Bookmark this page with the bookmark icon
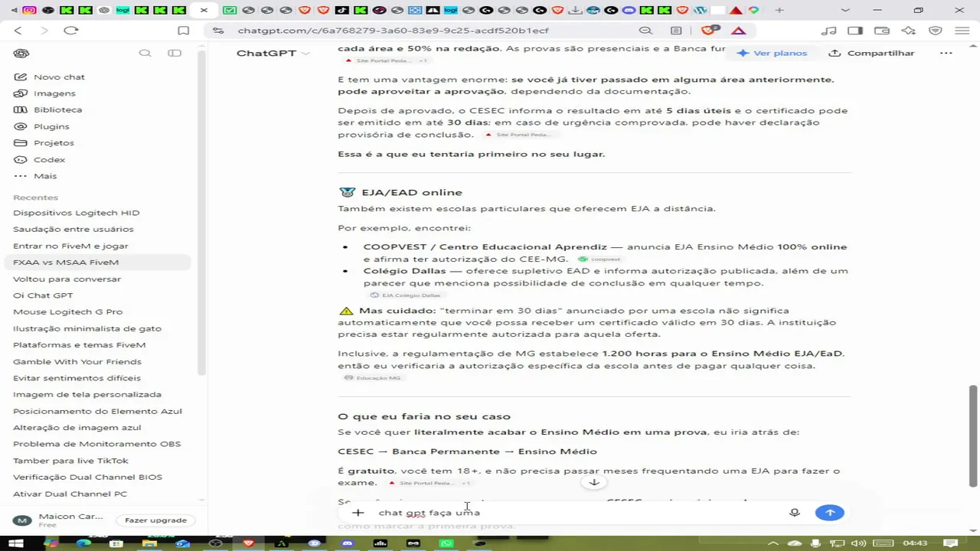Image resolution: width=980 pixels, height=551 pixels. pyautogui.click(x=184, y=31)
